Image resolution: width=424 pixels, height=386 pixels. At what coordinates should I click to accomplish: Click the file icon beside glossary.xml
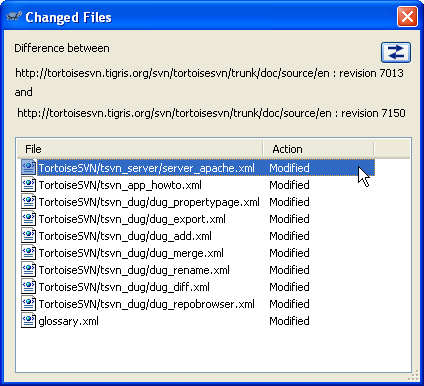click(x=28, y=321)
